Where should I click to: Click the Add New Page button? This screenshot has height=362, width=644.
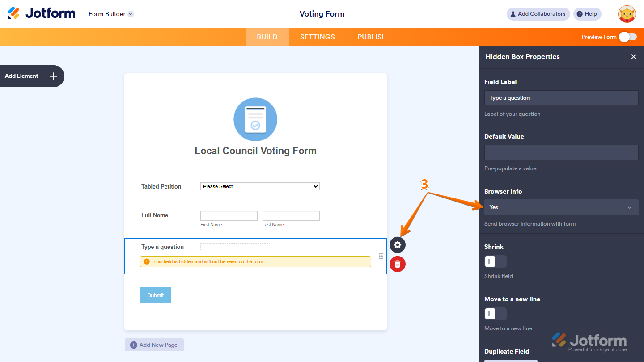coord(154,345)
